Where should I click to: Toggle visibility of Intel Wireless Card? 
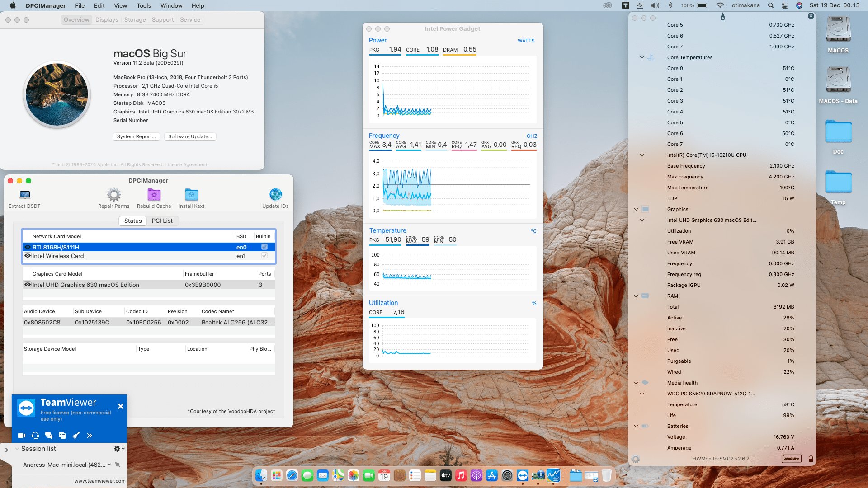[x=28, y=256]
